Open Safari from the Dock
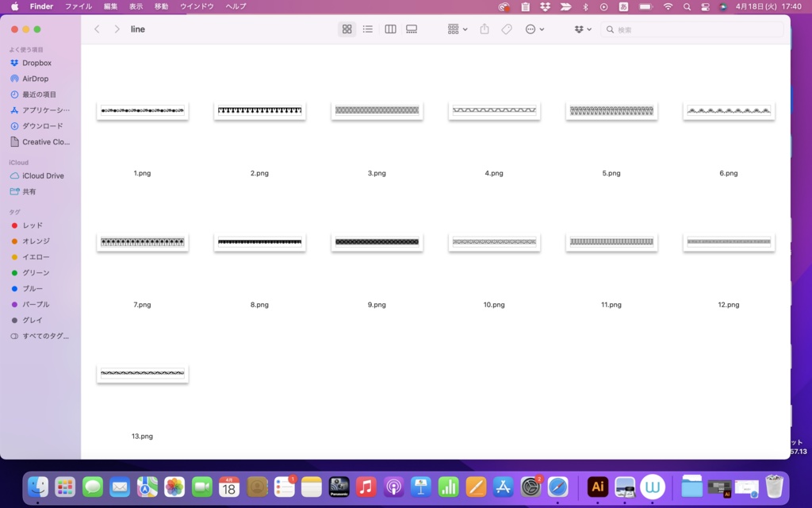Image resolution: width=812 pixels, height=508 pixels. pos(557,487)
